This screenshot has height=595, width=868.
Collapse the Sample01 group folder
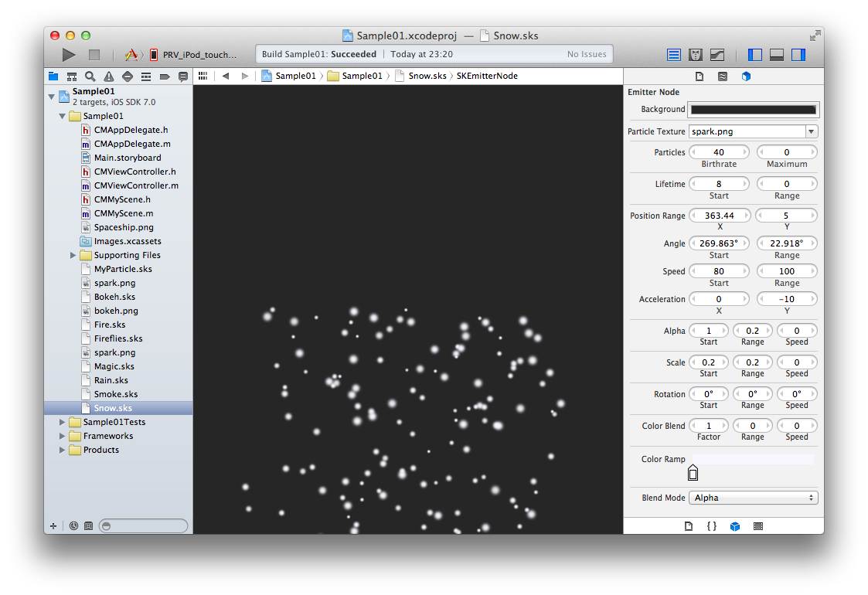tap(62, 116)
